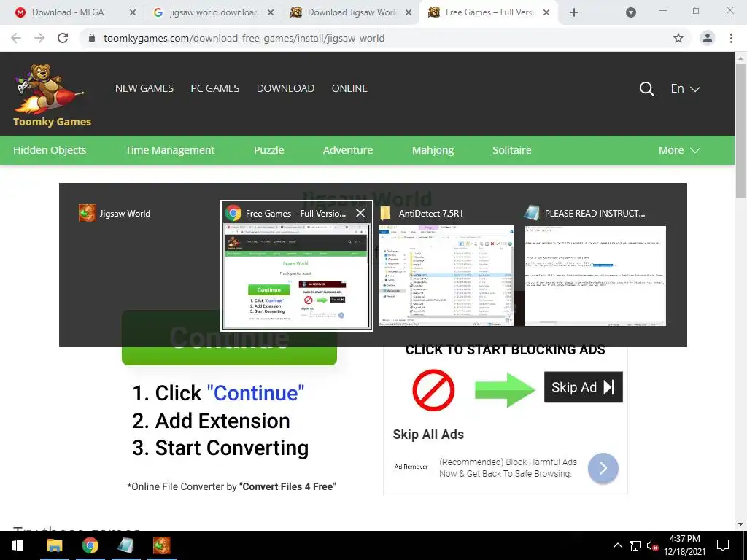747x560 pixels.
Task: Click the blue "Continue" text in step 1
Action: [x=255, y=393]
